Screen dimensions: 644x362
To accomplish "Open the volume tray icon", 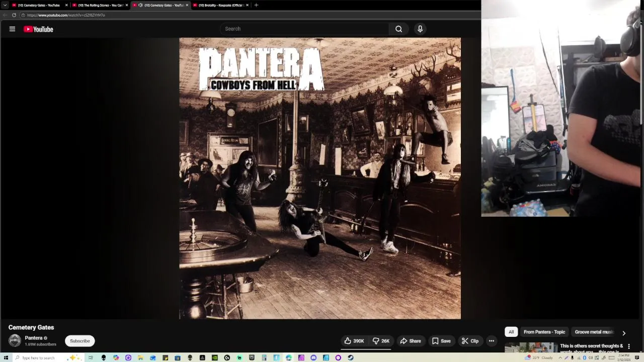I will 591,357.
